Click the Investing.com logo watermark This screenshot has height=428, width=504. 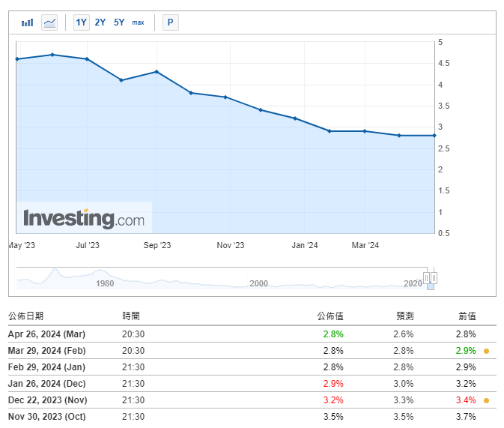click(84, 219)
